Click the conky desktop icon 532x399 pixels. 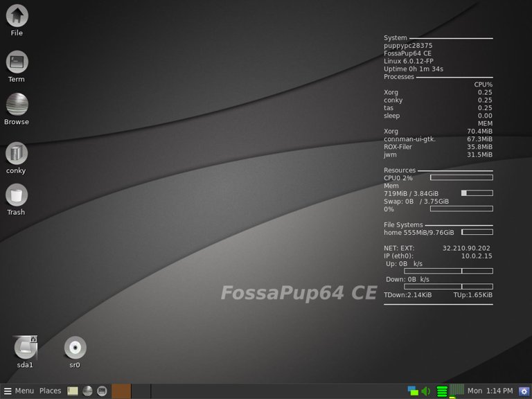pyautogui.click(x=17, y=154)
